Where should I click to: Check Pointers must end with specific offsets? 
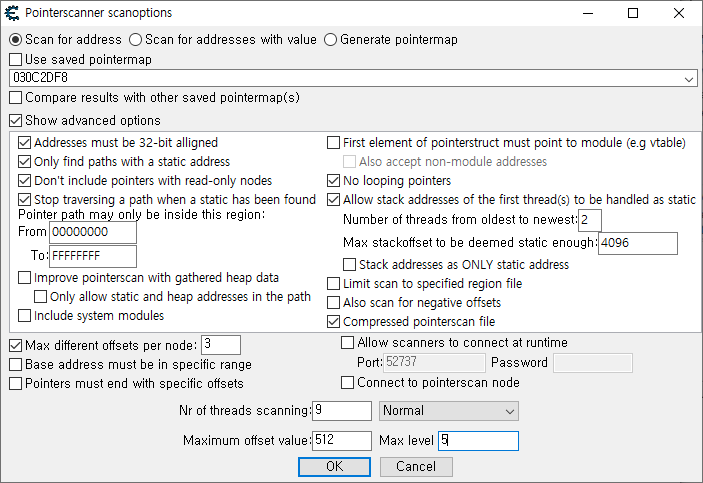click(x=15, y=384)
